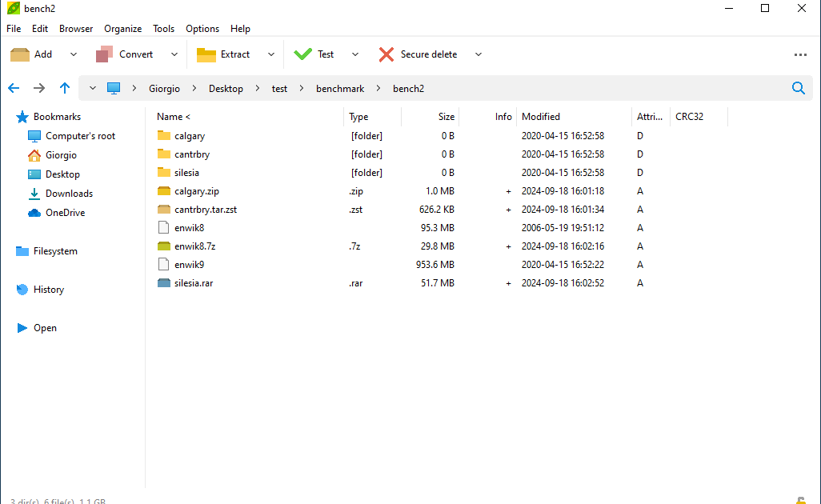The image size is (821, 504).
Task: Click the Add archive box icon
Action: [20, 54]
